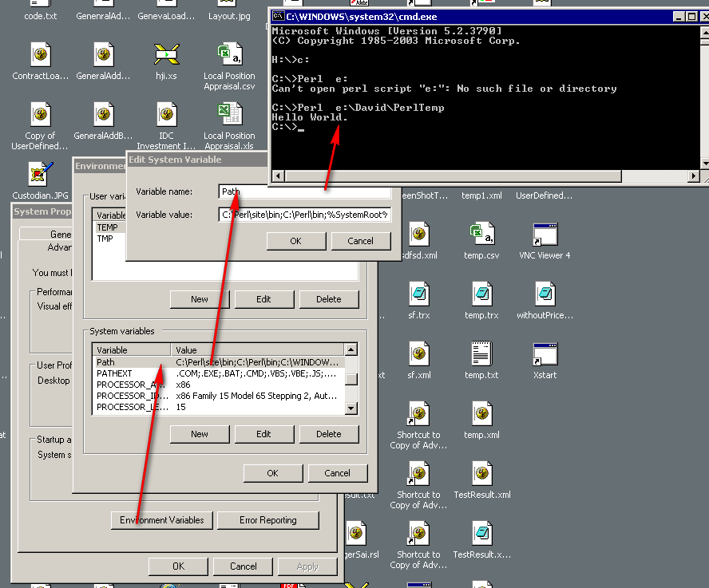
Task: Click the Variable name input field
Action: [305, 191]
